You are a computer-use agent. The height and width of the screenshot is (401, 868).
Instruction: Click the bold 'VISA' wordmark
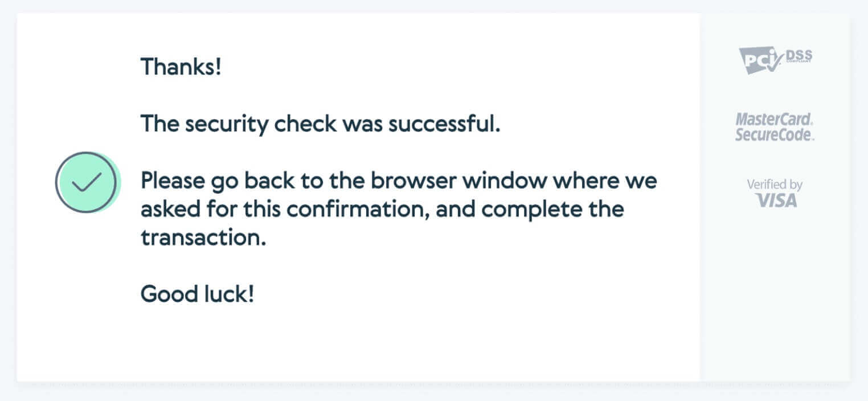(776, 200)
